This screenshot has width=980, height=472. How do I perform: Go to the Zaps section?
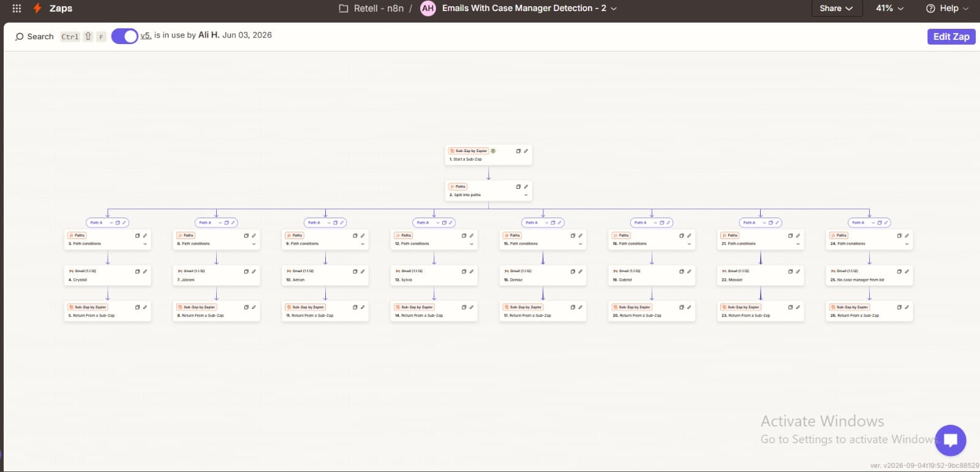tap(61, 9)
